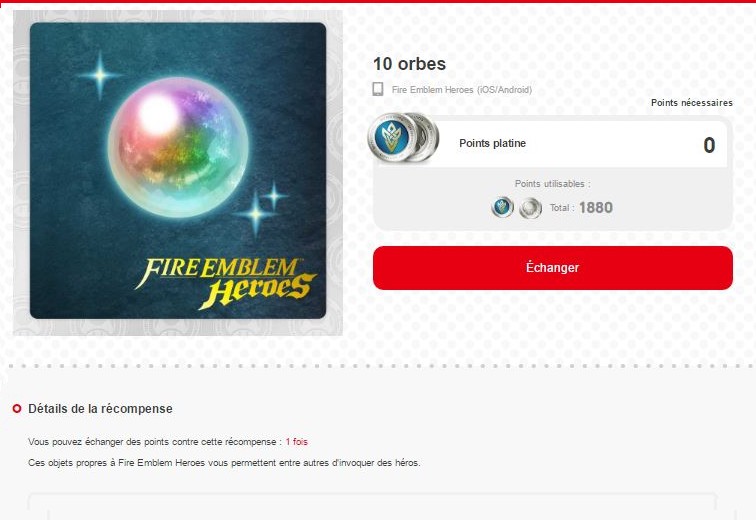Image resolution: width=756 pixels, height=520 pixels.
Task: Click the total points 1880 figure
Action: click(x=596, y=208)
